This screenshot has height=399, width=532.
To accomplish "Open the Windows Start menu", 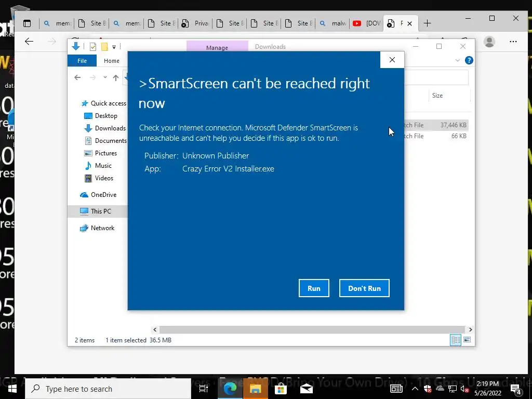I will [x=12, y=389].
